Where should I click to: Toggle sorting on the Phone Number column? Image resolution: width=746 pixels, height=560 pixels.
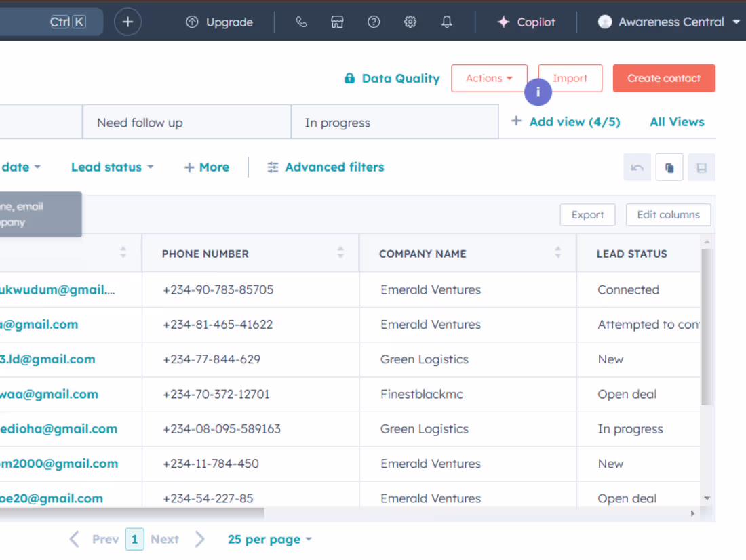click(x=340, y=253)
